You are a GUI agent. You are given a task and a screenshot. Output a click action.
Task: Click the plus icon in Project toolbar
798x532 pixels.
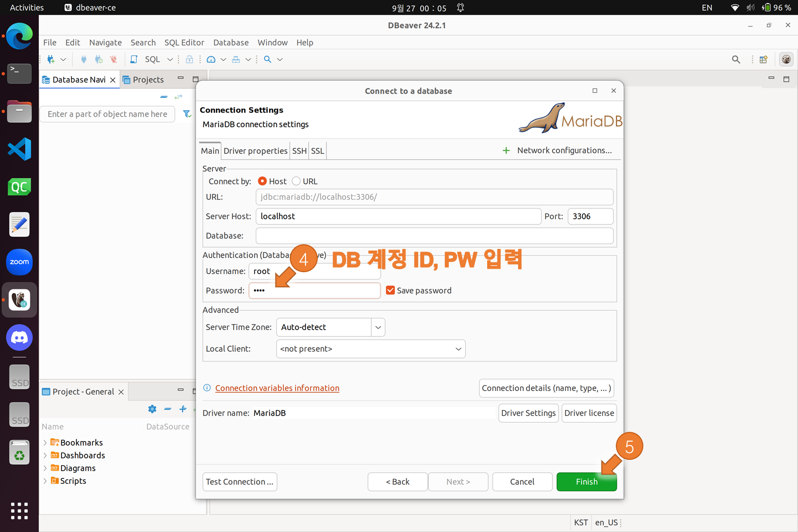point(183,409)
